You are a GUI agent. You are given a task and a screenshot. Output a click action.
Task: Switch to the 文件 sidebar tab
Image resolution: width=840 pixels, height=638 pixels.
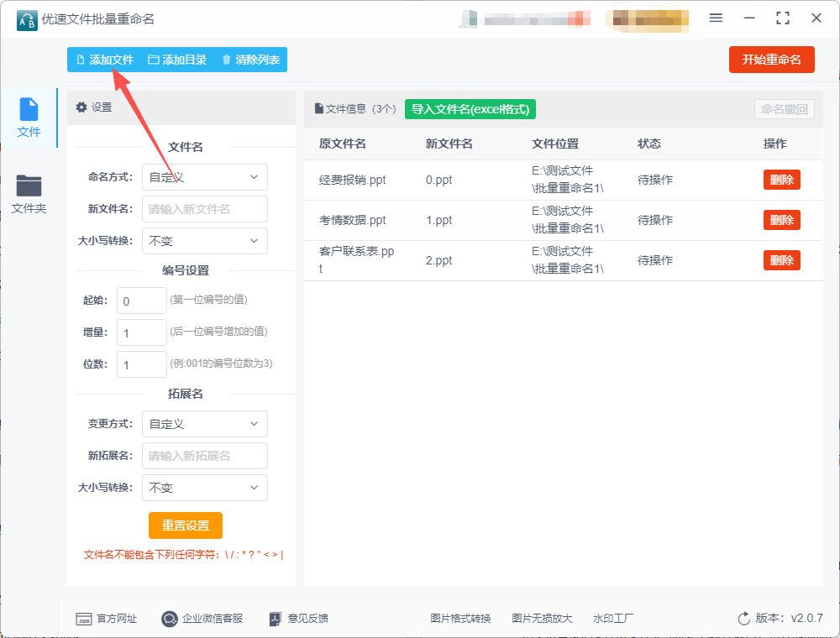(x=29, y=118)
